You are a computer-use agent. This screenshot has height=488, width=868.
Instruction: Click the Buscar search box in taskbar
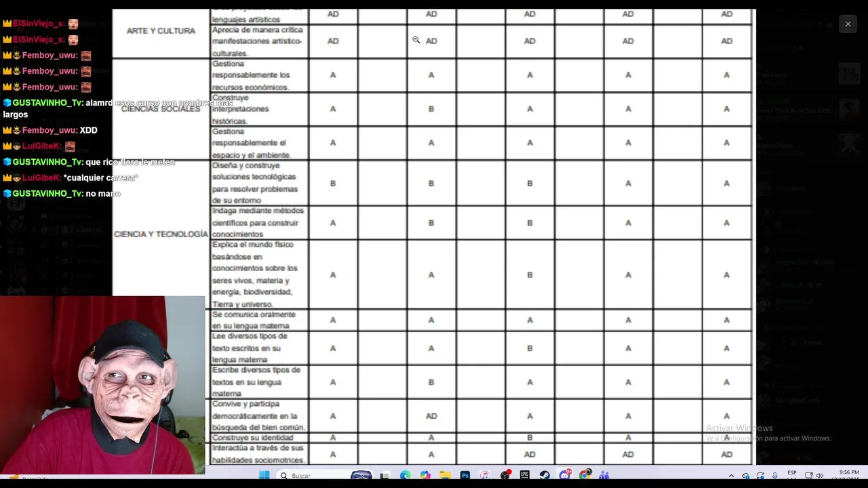pyautogui.click(x=325, y=476)
